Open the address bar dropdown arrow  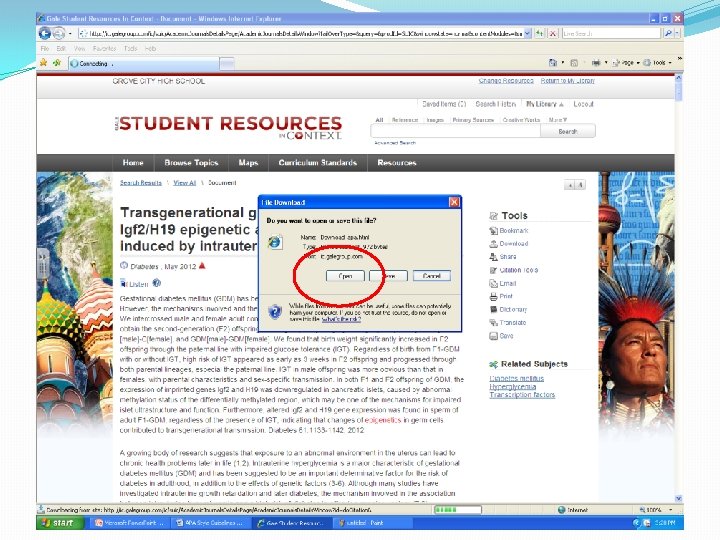pos(528,33)
